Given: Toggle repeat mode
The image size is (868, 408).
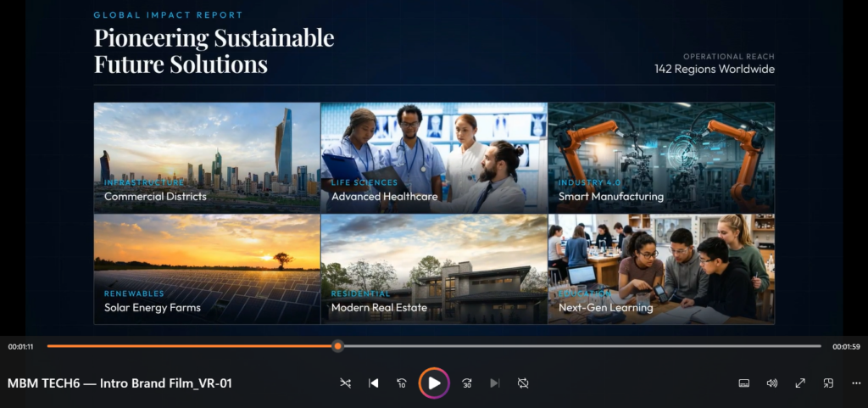Looking at the screenshot, I should tap(523, 383).
